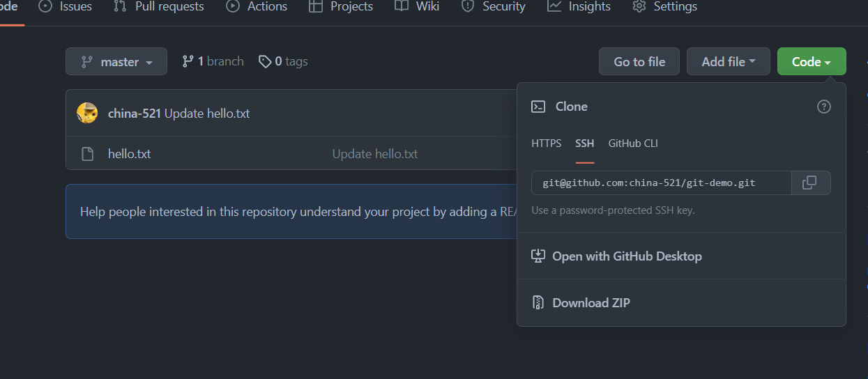Click the china-521 user avatar

[87, 113]
